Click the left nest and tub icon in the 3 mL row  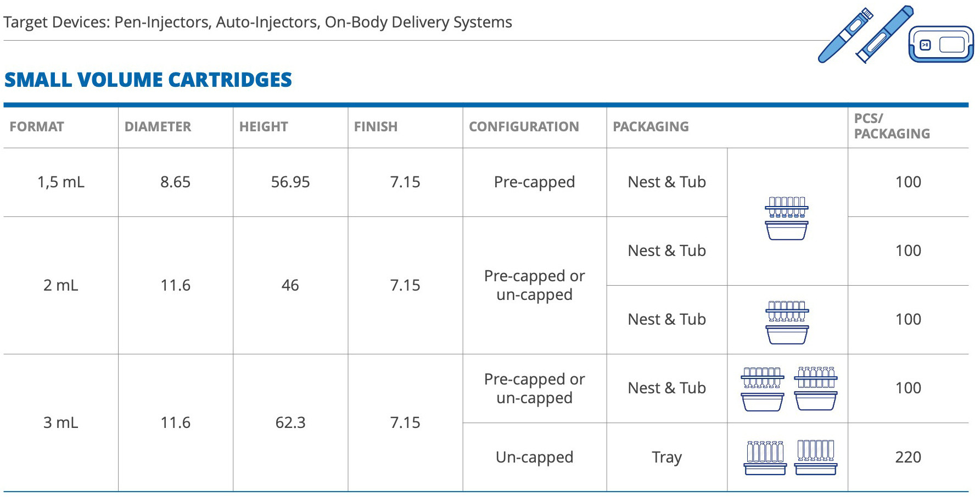[x=762, y=389]
